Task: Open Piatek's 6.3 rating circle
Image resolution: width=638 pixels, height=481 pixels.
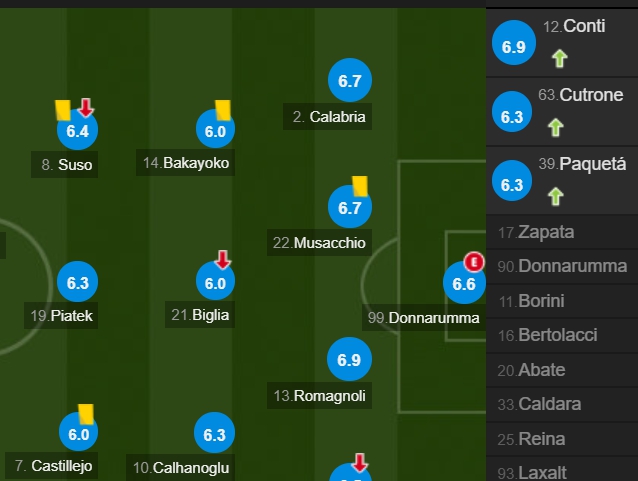Action: pos(78,282)
